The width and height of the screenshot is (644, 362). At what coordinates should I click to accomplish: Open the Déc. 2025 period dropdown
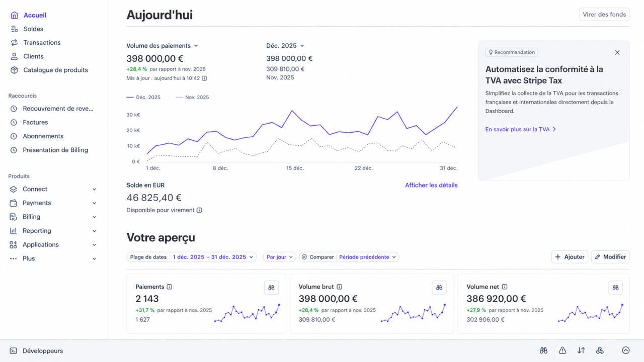285,46
